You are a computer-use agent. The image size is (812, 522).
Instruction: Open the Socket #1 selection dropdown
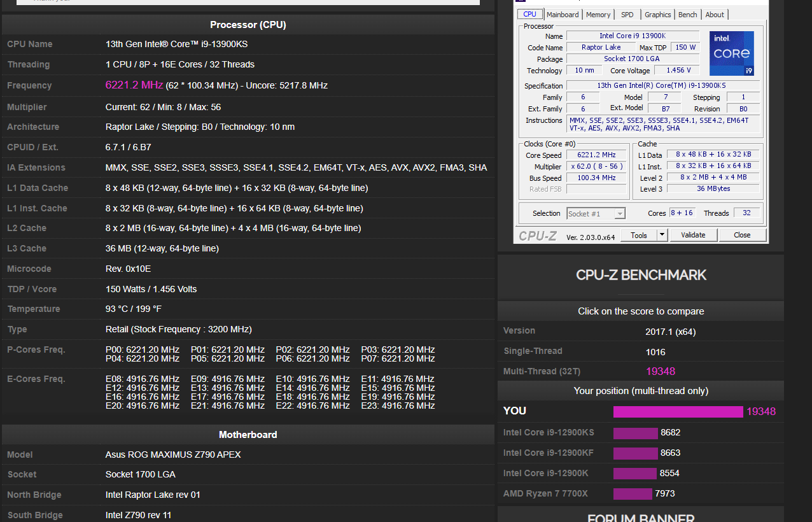tap(596, 213)
